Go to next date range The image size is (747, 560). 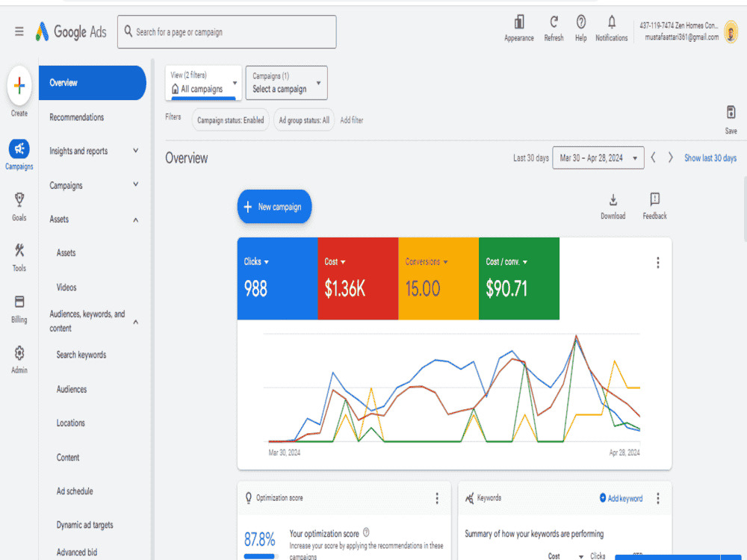tap(670, 157)
